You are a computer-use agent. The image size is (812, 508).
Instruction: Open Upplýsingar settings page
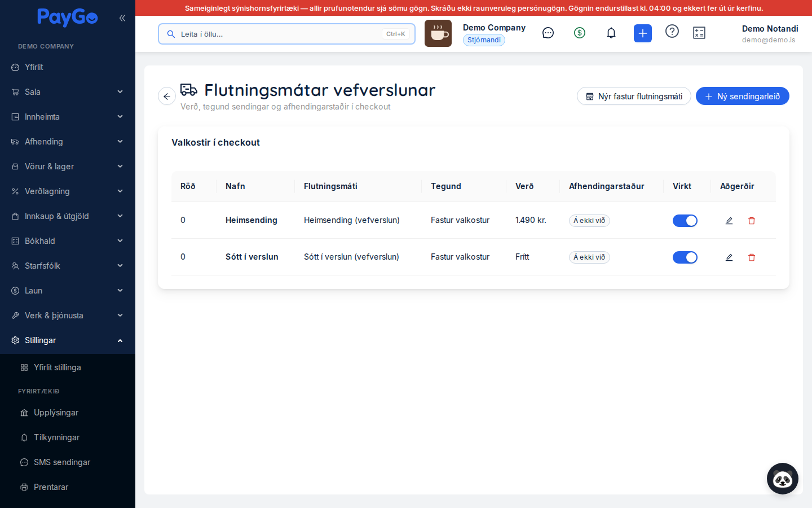tap(68, 413)
